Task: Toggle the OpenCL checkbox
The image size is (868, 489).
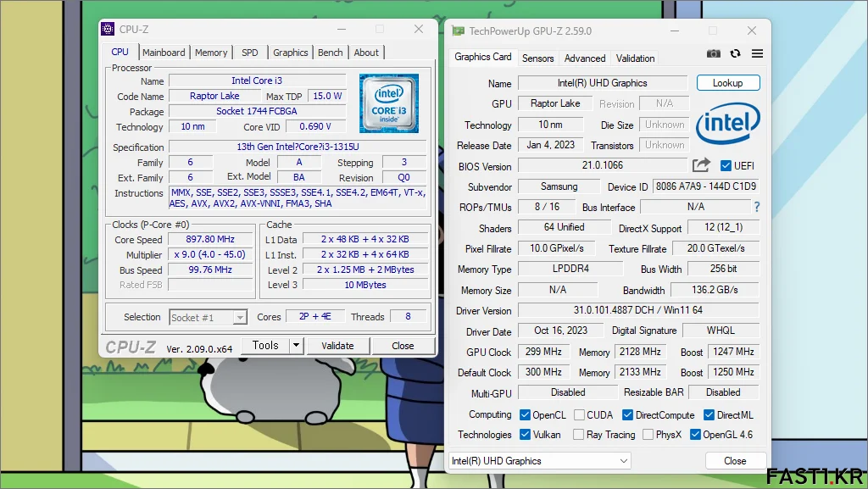Action: (x=525, y=415)
